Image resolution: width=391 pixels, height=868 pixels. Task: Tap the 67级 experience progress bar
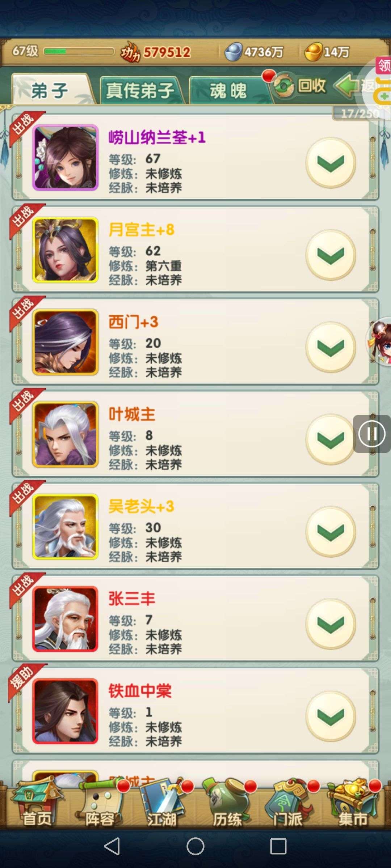click(x=79, y=51)
